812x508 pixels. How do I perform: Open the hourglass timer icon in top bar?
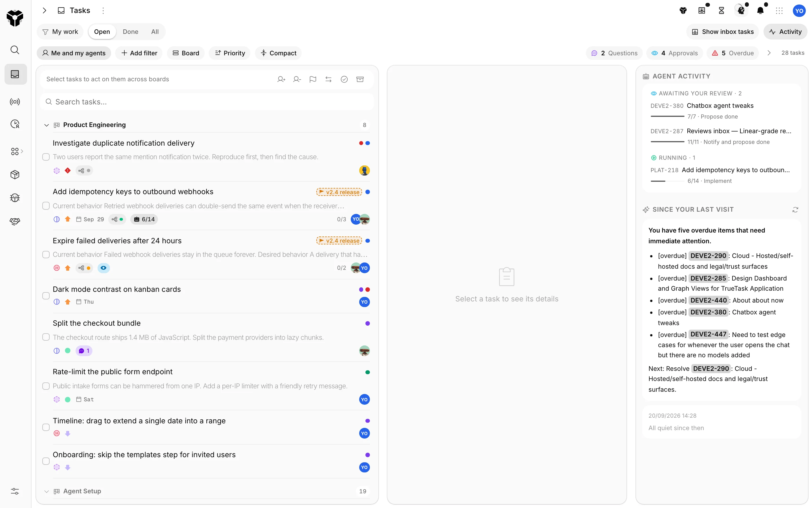(x=721, y=11)
